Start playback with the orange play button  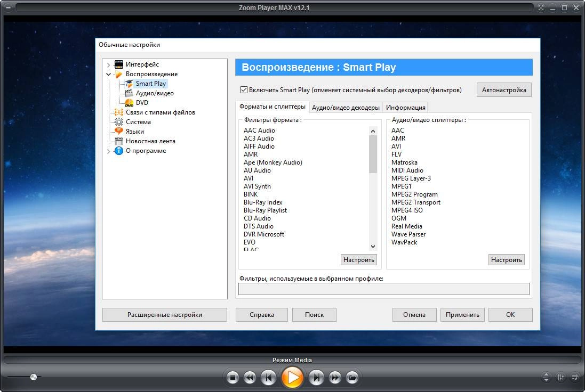pos(292,378)
